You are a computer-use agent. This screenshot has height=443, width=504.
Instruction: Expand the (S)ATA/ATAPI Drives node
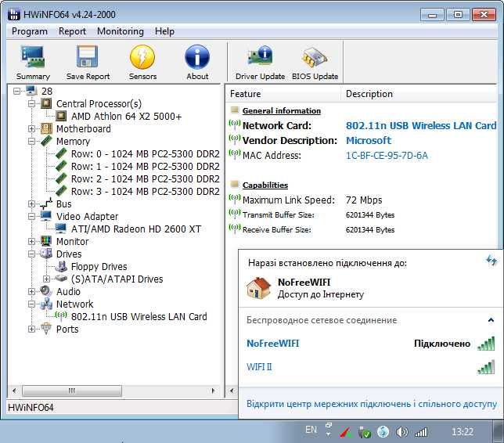click(x=46, y=279)
